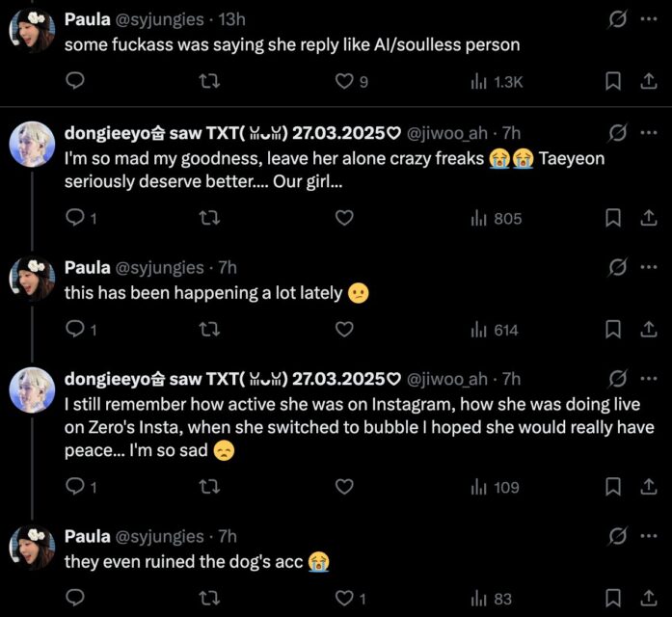Open @syjungies profile from the top tweet

click(159, 18)
